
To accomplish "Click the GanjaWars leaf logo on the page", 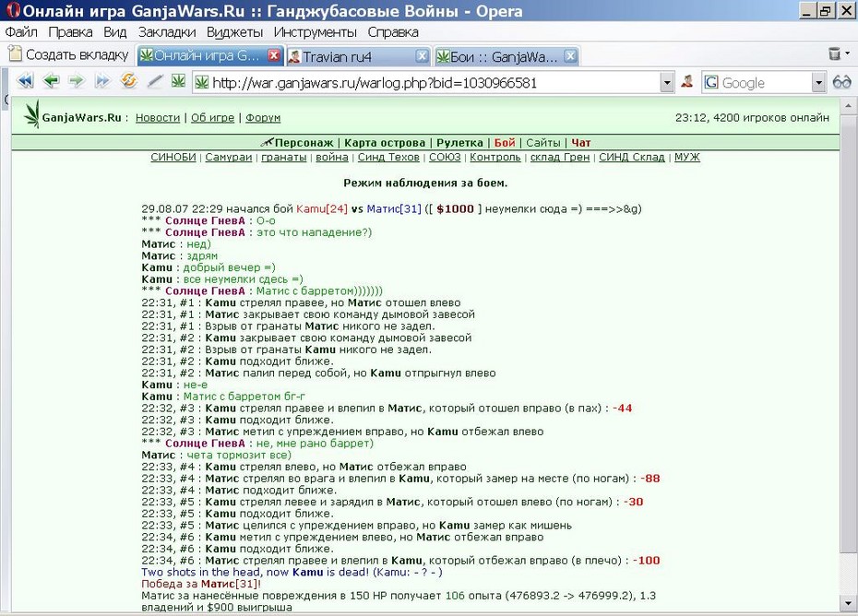I will [x=32, y=113].
